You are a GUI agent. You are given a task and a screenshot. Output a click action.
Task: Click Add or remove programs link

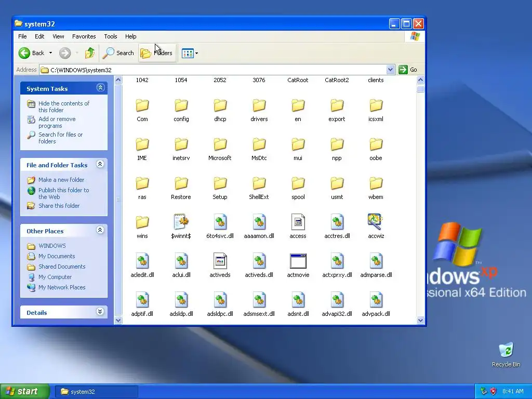pos(57,122)
